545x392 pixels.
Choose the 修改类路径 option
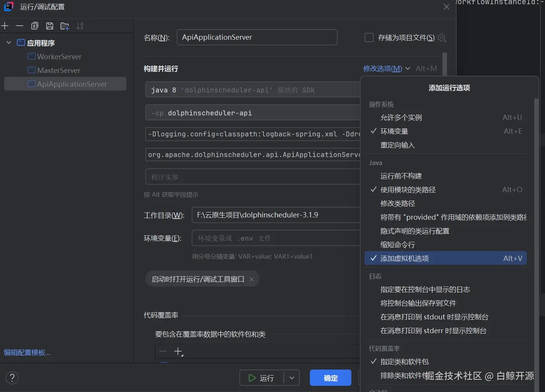click(446, 203)
